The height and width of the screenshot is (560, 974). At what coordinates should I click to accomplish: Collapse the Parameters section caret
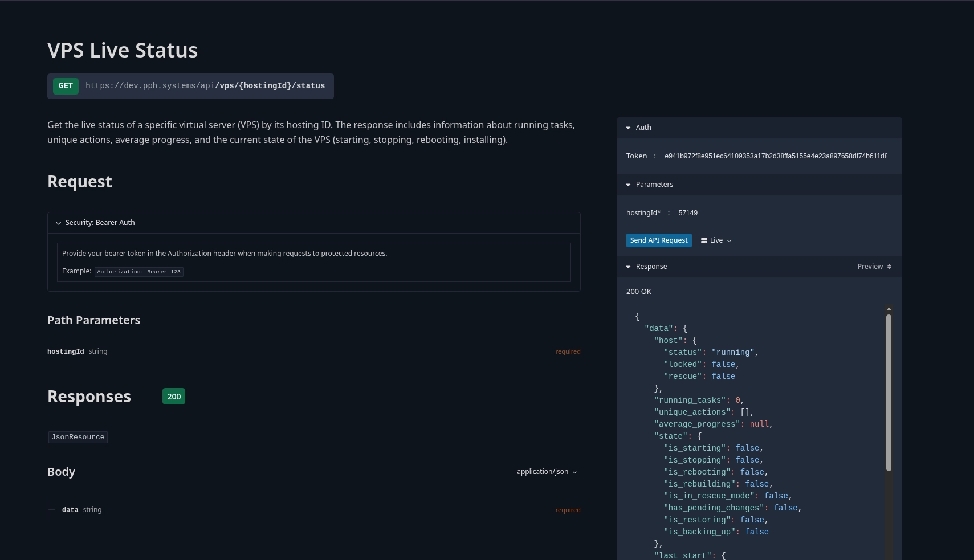[x=628, y=185]
